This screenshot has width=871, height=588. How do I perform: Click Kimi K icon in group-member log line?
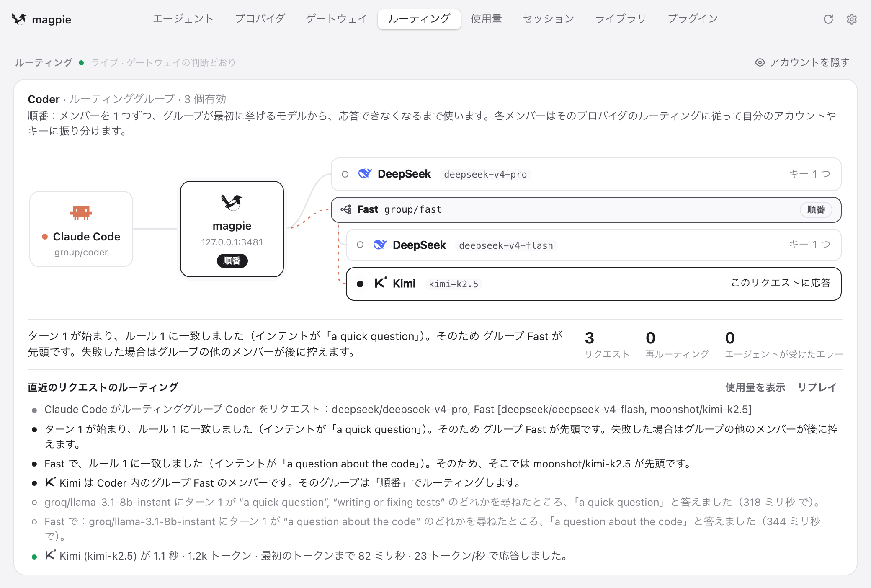point(50,482)
